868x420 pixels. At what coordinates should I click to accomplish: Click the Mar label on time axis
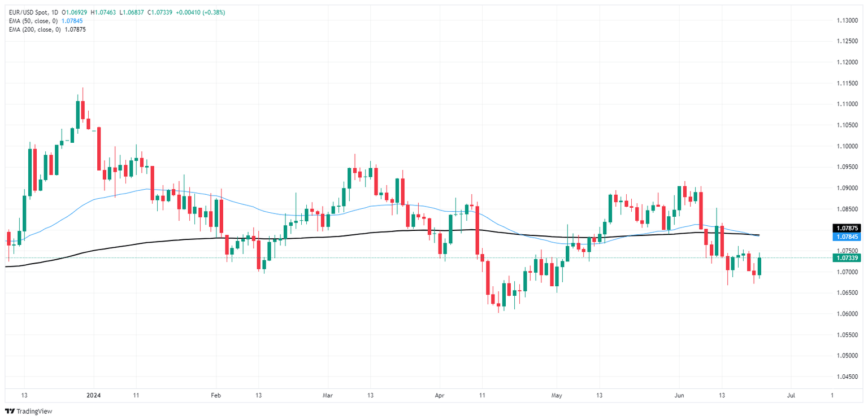tap(327, 396)
